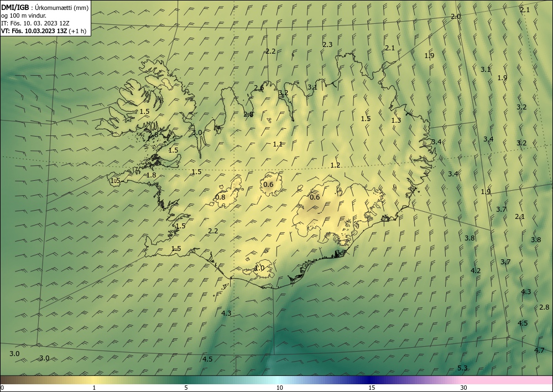Click the 2.6 value on the map
Screen dimensions: 553x392
point(259,88)
